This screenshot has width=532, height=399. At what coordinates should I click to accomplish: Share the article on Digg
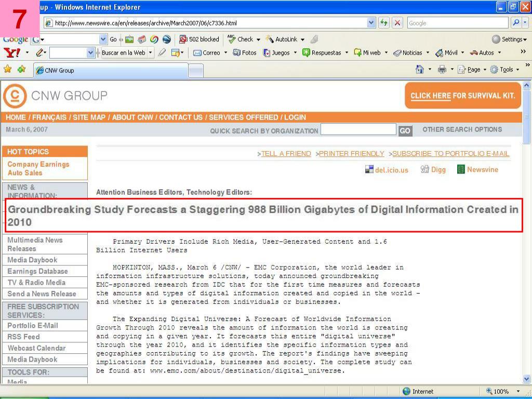(x=433, y=170)
